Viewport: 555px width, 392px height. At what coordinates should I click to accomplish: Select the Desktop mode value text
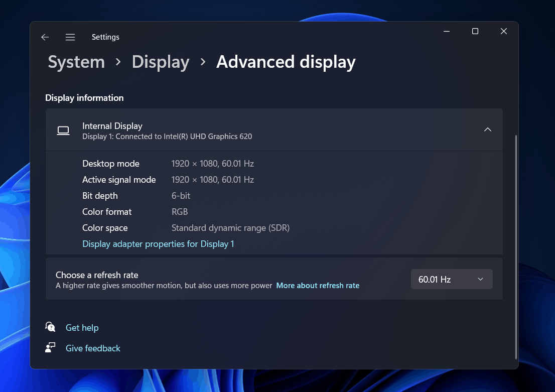click(212, 163)
